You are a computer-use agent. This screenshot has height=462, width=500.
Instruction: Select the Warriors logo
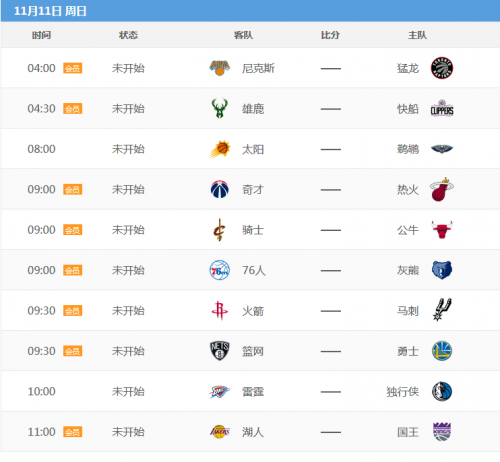click(442, 351)
